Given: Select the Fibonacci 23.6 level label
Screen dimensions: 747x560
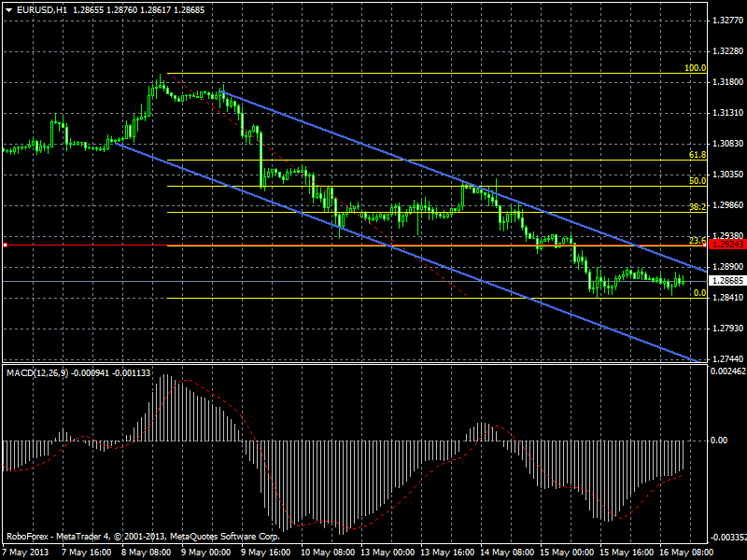Looking at the screenshot, I should coord(698,240).
